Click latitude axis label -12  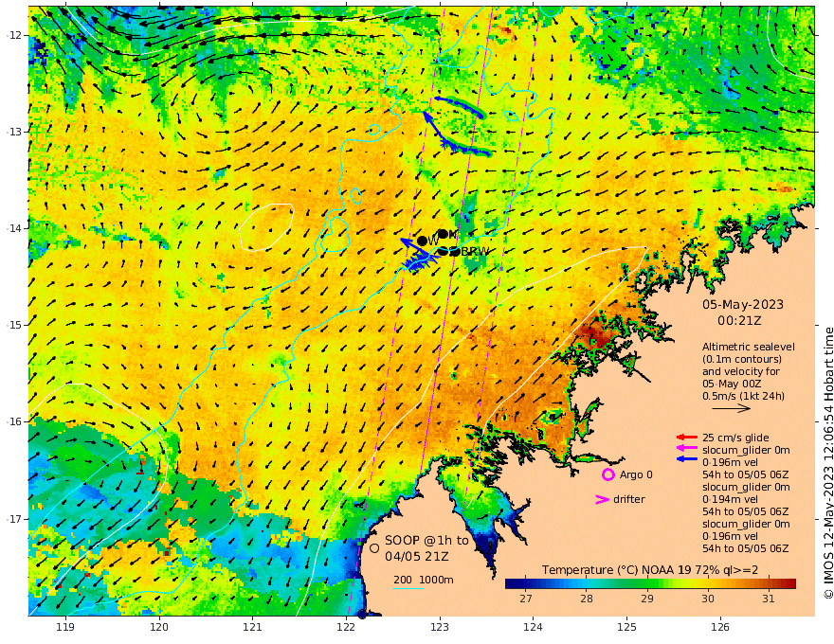pyautogui.click(x=14, y=35)
